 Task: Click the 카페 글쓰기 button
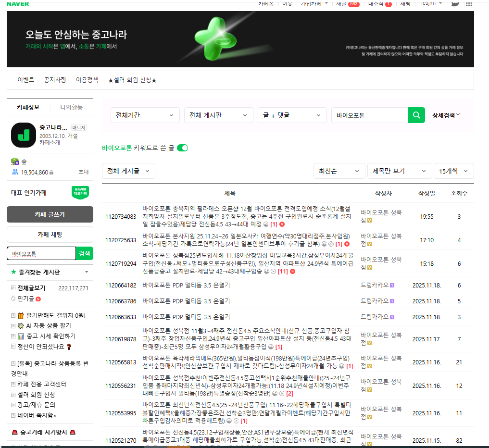click(x=49, y=214)
